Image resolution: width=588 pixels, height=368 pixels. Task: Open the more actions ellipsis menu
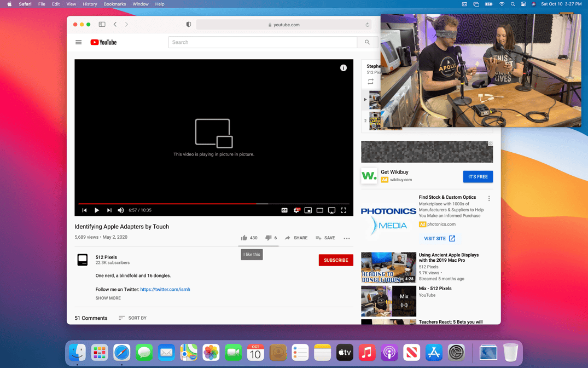coord(346,238)
